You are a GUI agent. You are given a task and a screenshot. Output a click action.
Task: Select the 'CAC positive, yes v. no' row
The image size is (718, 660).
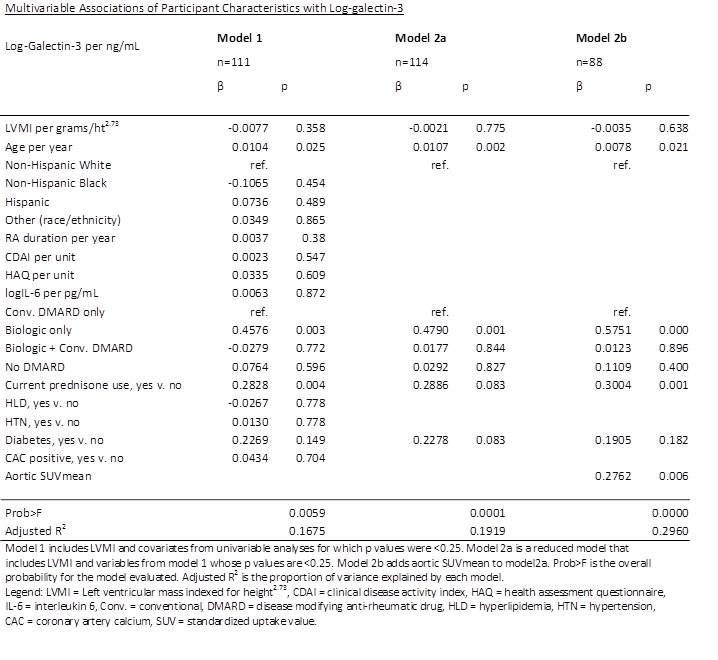pyautogui.click(x=65, y=458)
